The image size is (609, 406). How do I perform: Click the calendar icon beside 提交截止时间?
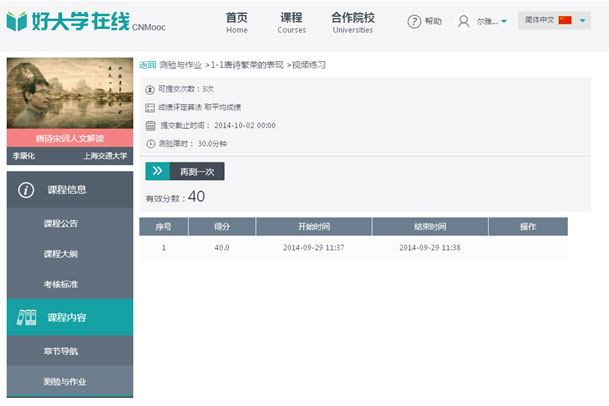[x=150, y=126]
